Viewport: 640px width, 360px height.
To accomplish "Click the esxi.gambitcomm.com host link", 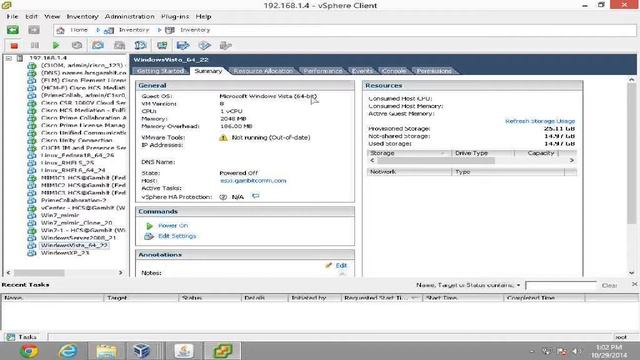I will point(253,180).
